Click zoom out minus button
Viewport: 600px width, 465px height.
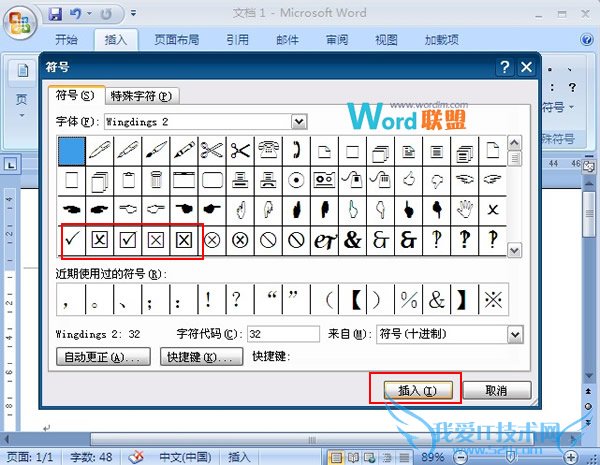(460, 457)
